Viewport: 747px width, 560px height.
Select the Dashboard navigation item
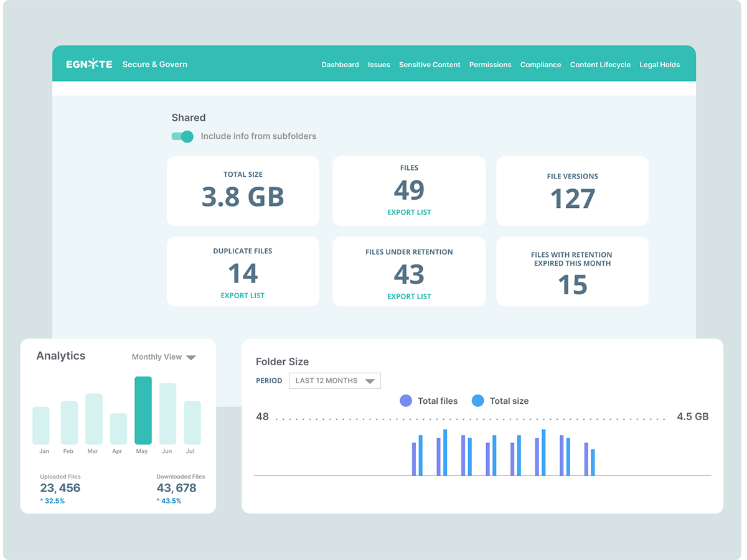coord(340,64)
